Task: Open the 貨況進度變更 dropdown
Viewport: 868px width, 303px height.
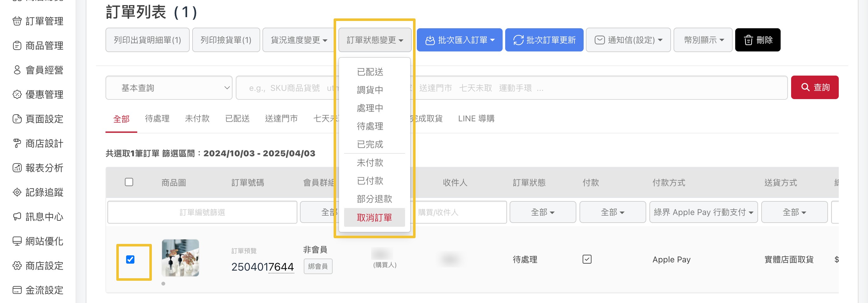Action: coord(299,40)
